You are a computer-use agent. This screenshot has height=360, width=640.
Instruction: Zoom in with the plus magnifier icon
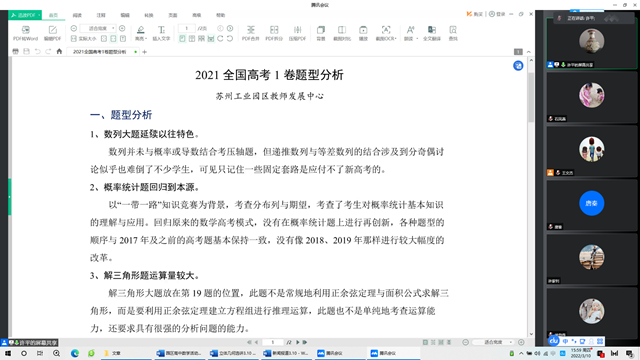[x=122, y=29]
